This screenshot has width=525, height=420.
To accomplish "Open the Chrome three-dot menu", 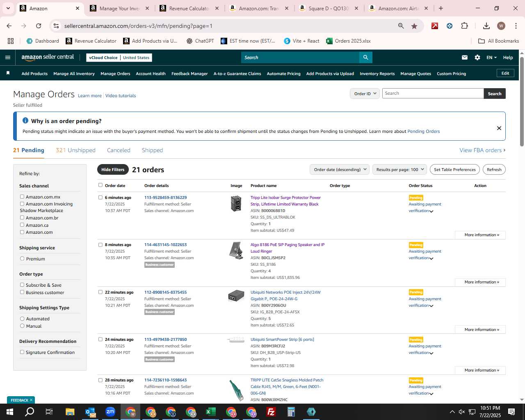I will pyautogui.click(x=516, y=26).
